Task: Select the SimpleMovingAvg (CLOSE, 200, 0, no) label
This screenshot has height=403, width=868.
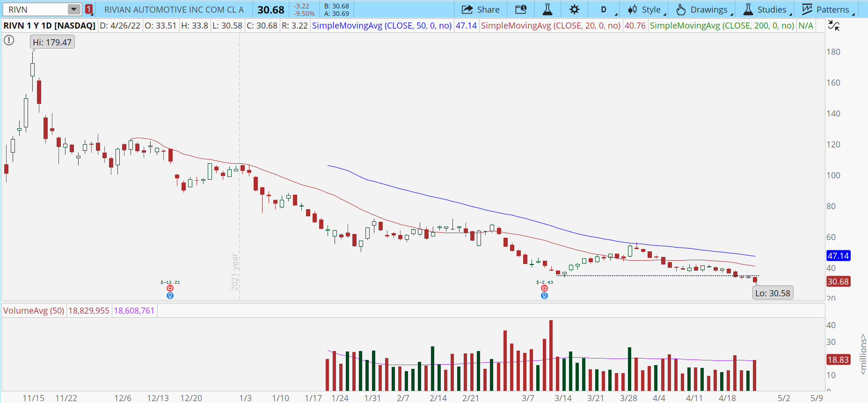Action: pyautogui.click(x=722, y=26)
